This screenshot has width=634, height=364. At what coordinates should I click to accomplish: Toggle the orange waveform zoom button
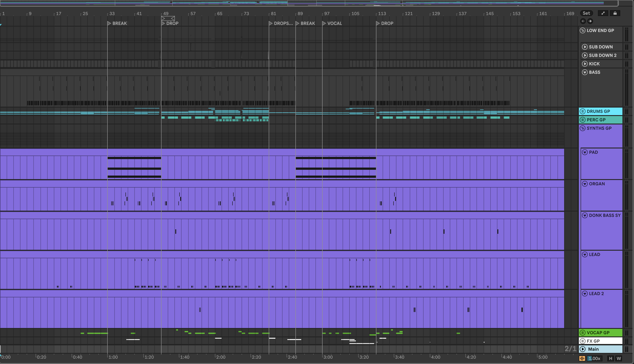tap(582, 358)
